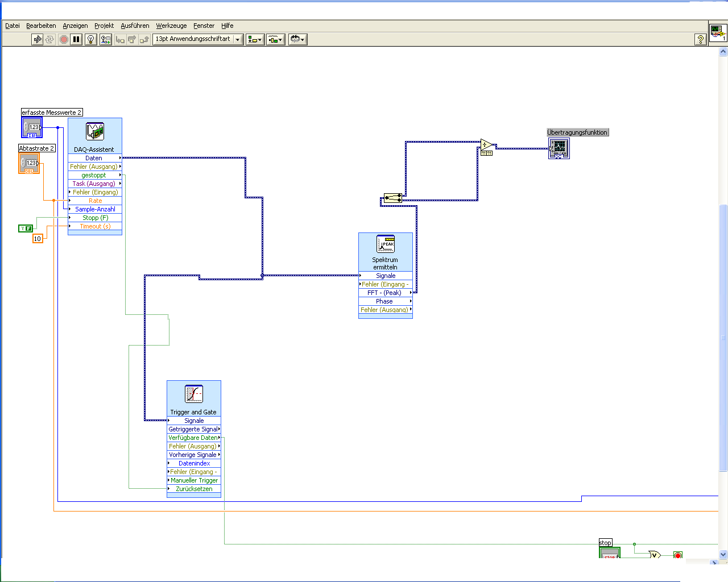Open the Bearbeiten menu

pyautogui.click(x=41, y=26)
